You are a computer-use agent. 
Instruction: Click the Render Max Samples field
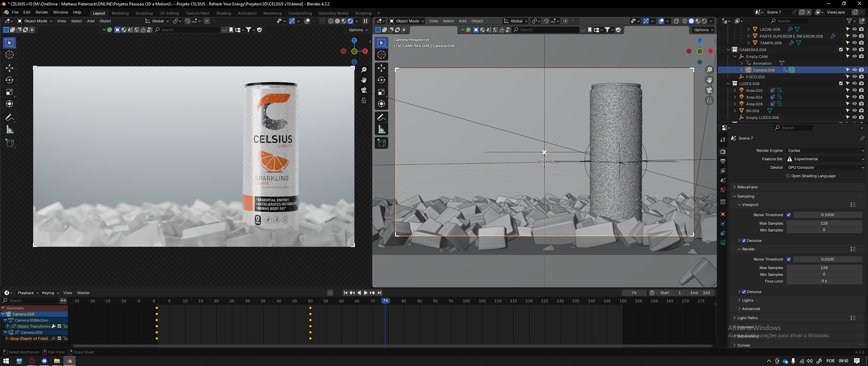click(824, 268)
